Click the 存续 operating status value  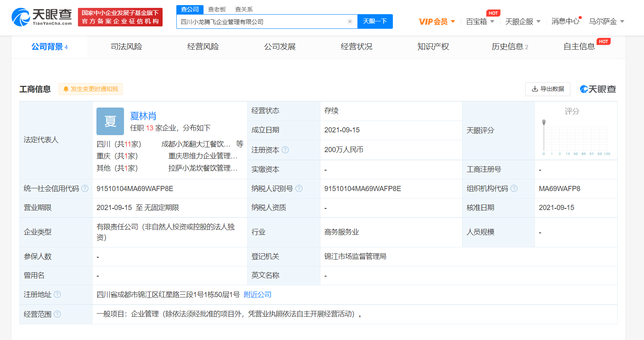coord(331,111)
